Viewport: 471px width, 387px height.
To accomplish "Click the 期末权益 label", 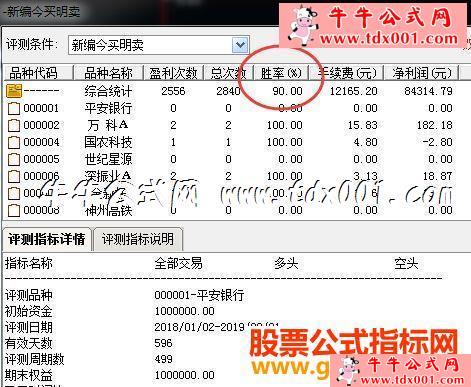I will tap(29, 375).
